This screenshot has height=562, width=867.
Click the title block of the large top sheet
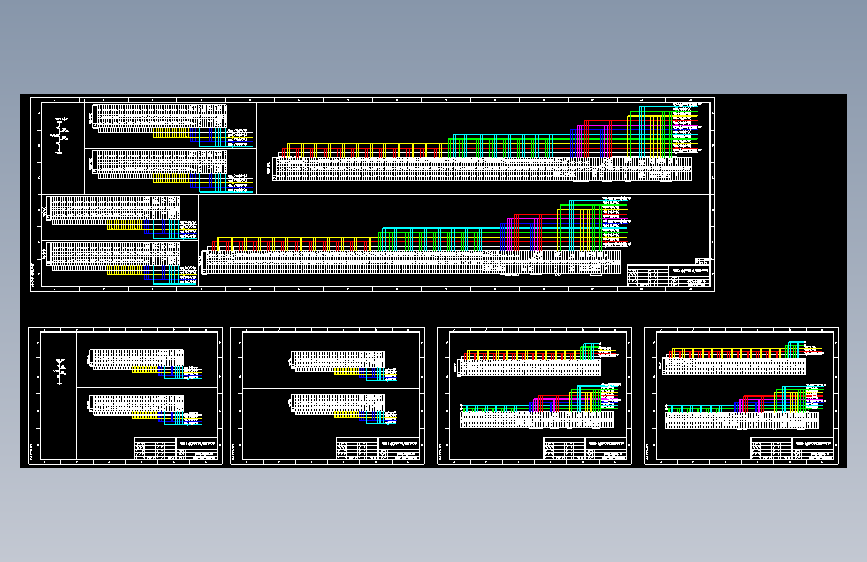(x=668, y=275)
